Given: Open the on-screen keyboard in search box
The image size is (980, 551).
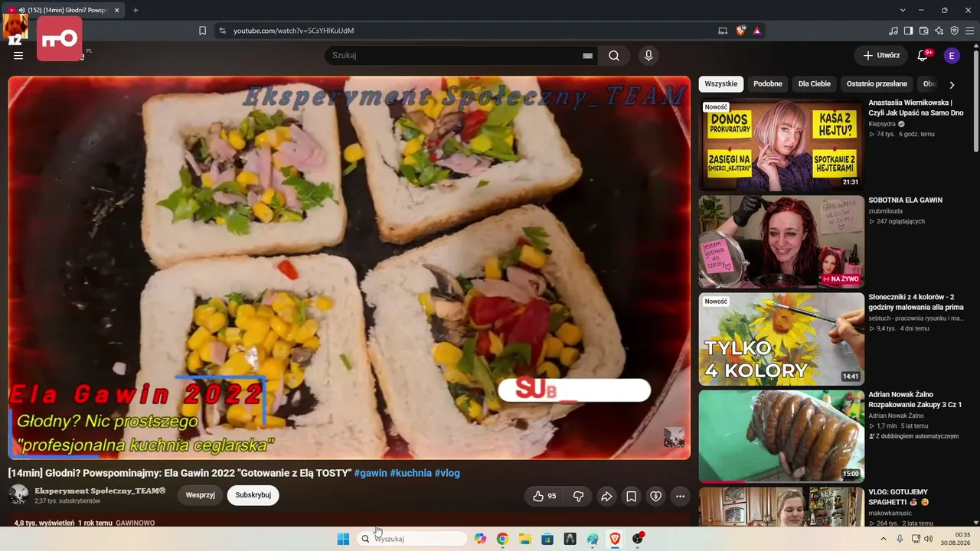Looking at the screenshot, I should [x=587, y=55].
